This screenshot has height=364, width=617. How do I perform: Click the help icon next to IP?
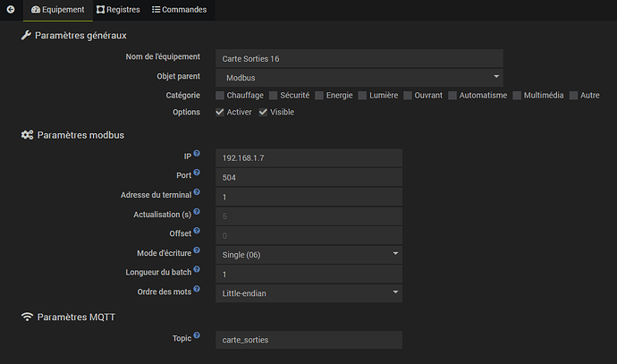tap(197, 155)
